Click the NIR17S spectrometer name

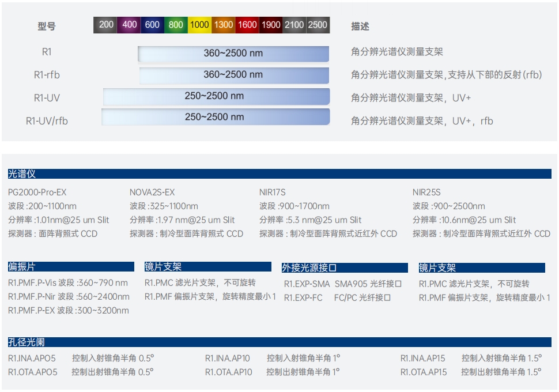pyautogui.click(x=273, y=193)
